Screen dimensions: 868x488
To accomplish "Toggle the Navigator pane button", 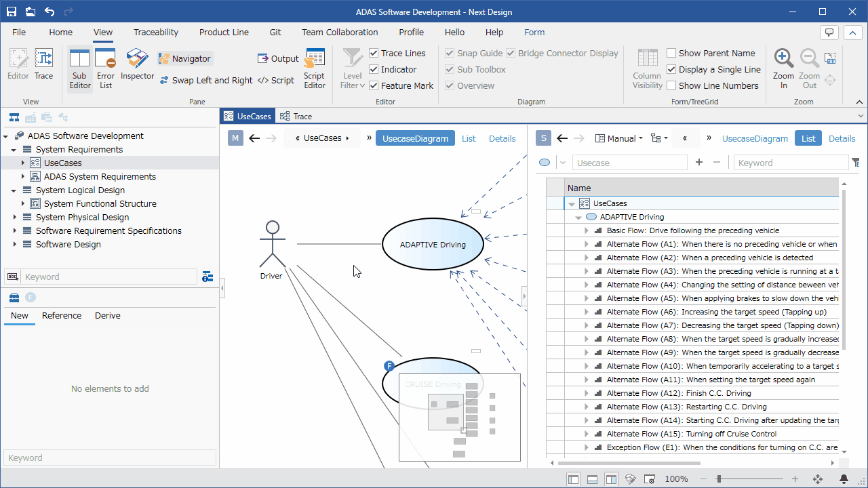I will point(185,59).
